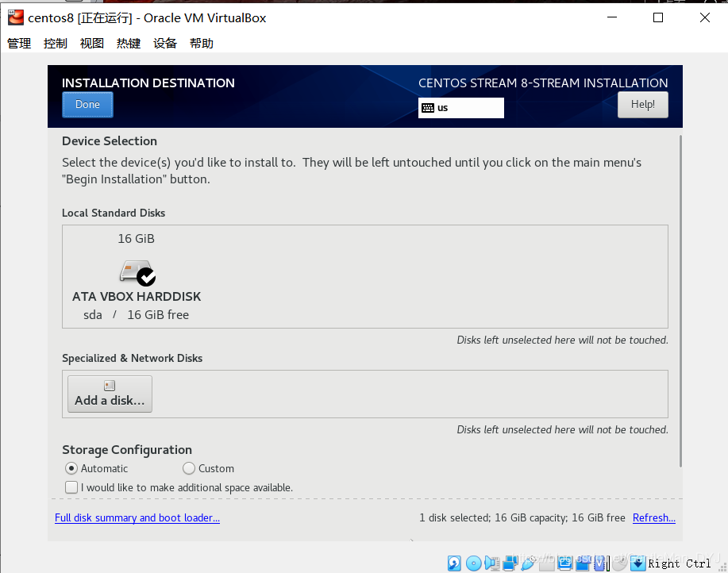Click the small disk icon above Add a disk
728x573 pixels.
110,386
